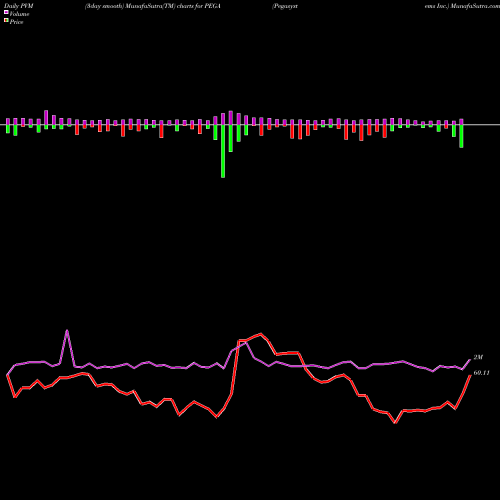The height and width of the screenshot is (500, 500).
Task: Click the purple Volume legend swatch
Action: (x=6, y=12)
